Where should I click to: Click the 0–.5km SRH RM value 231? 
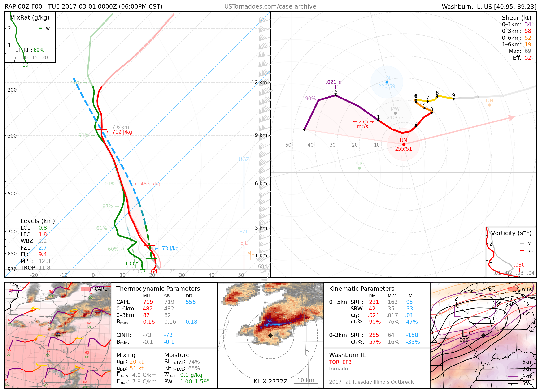[374, 302]
